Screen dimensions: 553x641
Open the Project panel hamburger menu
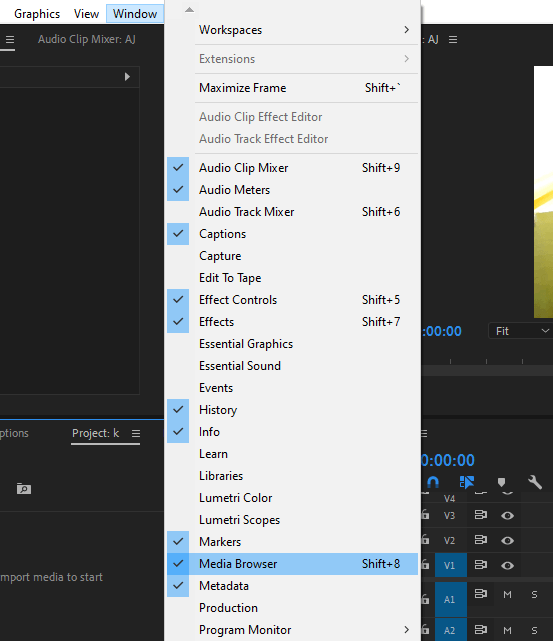pyautogui.click(x=136, y=433)
